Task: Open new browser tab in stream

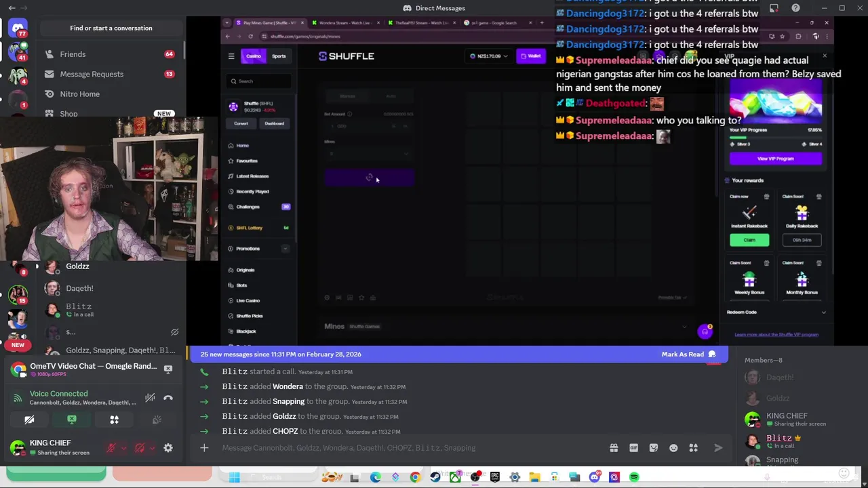Action: (x=541, y=22)
